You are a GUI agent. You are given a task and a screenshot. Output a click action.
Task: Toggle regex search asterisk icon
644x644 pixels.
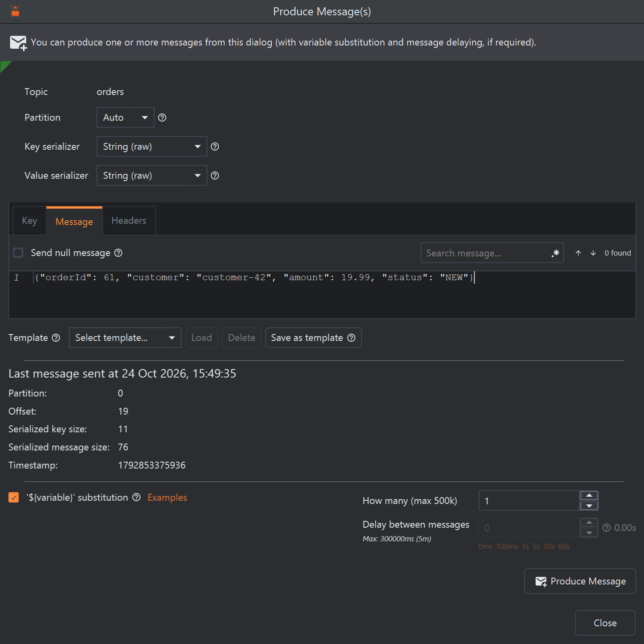click(555, 253)
